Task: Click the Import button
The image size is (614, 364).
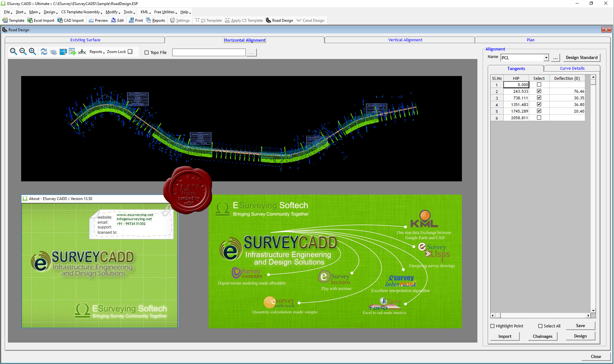Action: tap(505, 336)
